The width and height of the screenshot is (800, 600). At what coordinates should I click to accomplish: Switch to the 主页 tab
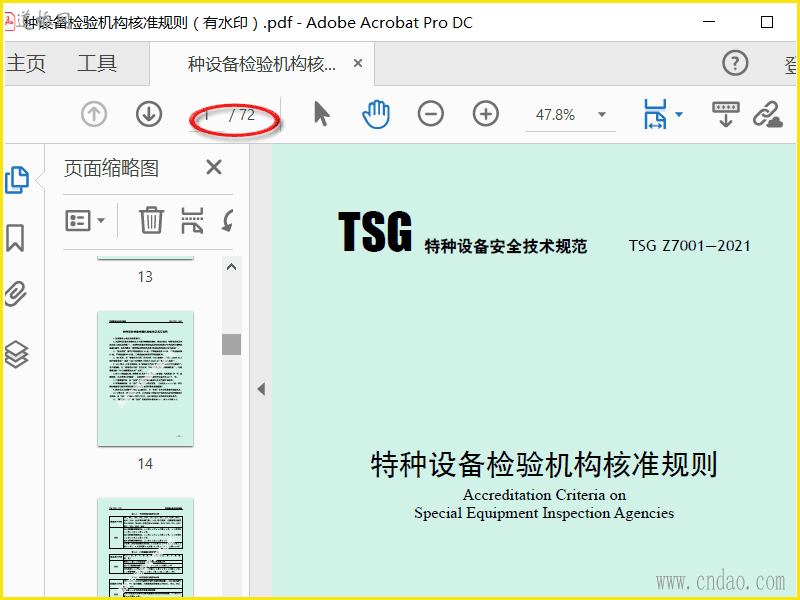tap(26, 63)
